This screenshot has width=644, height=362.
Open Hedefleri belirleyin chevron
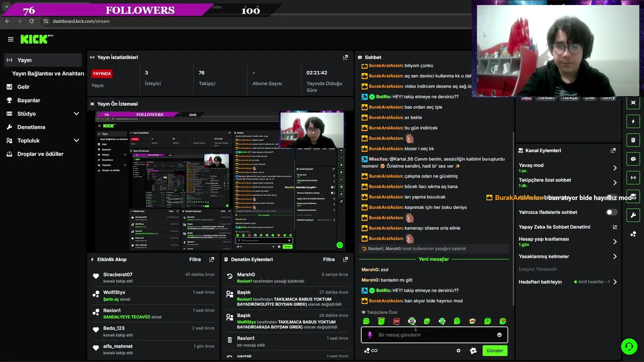click(615, 282)
